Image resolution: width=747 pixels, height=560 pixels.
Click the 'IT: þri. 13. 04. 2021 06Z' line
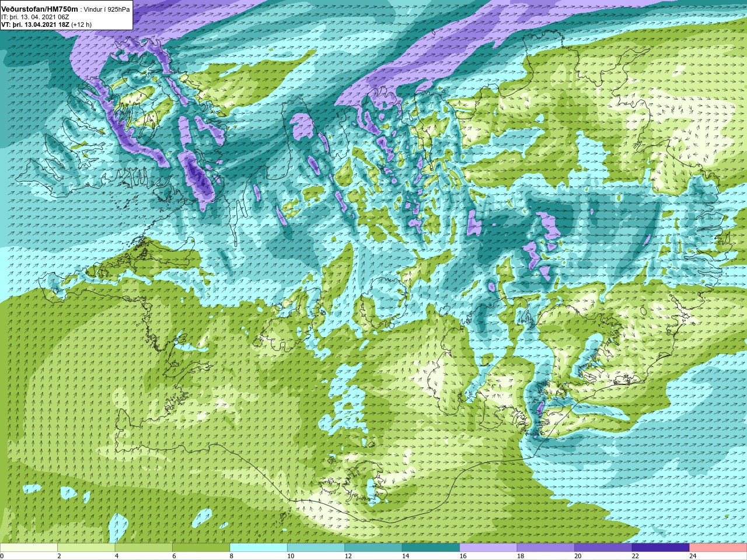35,17
